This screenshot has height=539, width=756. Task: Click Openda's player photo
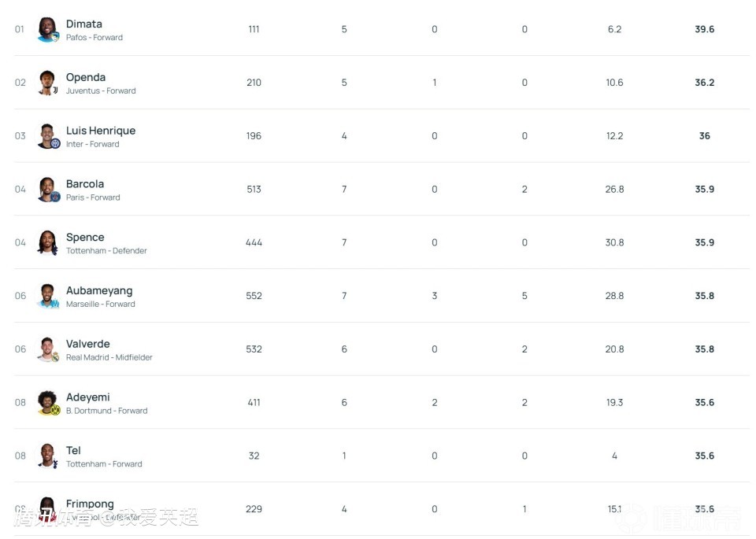pos(48,83)
